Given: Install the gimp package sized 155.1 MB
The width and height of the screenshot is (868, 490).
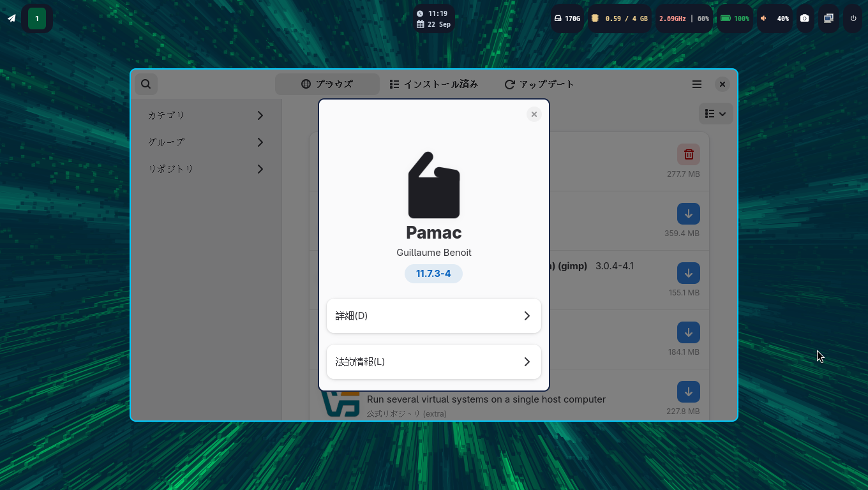Looking at the screenshot, I should point(689,273).
